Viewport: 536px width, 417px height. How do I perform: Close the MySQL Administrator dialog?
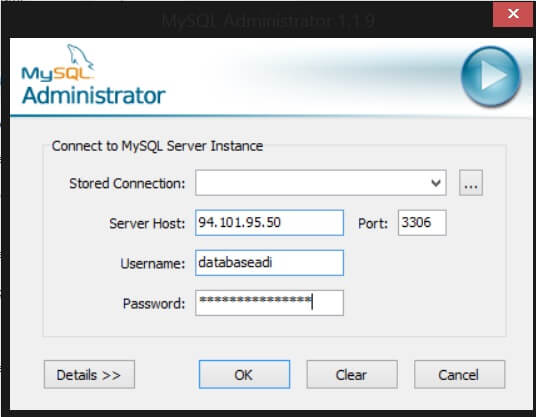(x=513, y=14)
